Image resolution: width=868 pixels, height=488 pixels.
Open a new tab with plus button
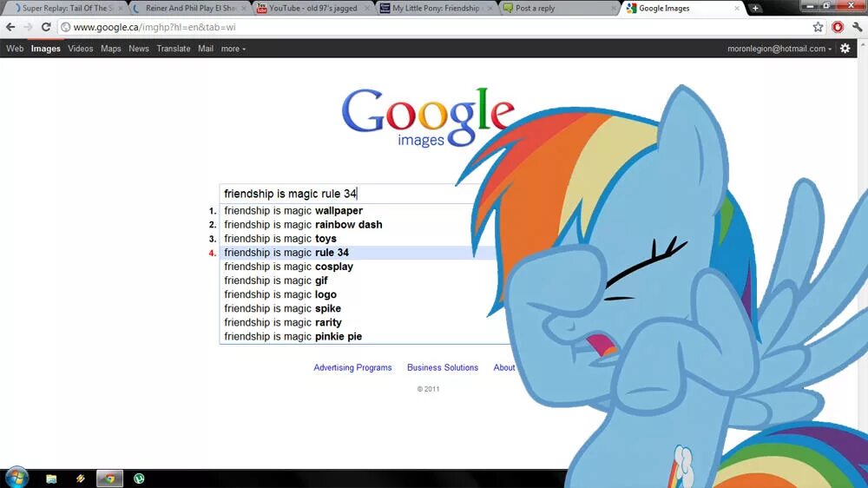755,9
